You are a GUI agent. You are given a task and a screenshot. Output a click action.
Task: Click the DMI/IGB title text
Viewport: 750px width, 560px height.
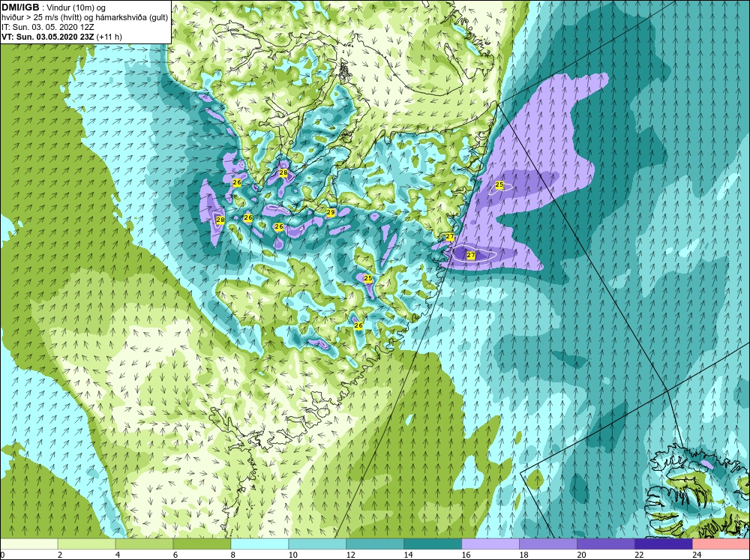[20, 8]
